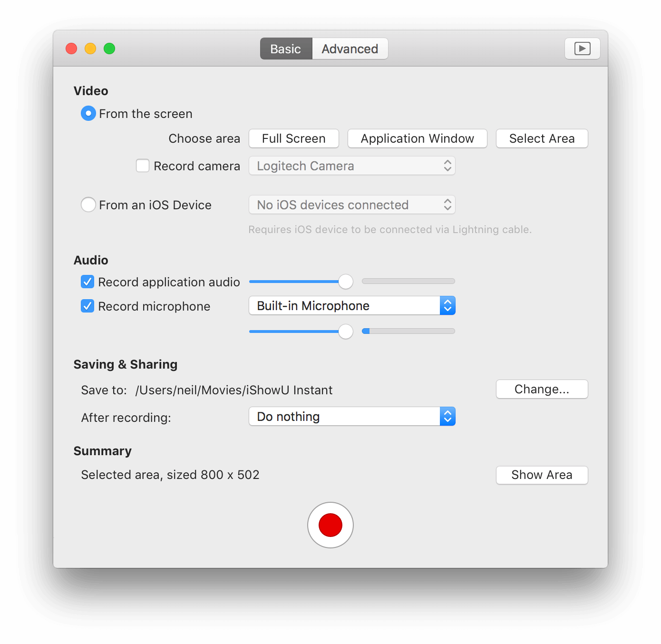Click the red record button

click(x=330, y=525)
